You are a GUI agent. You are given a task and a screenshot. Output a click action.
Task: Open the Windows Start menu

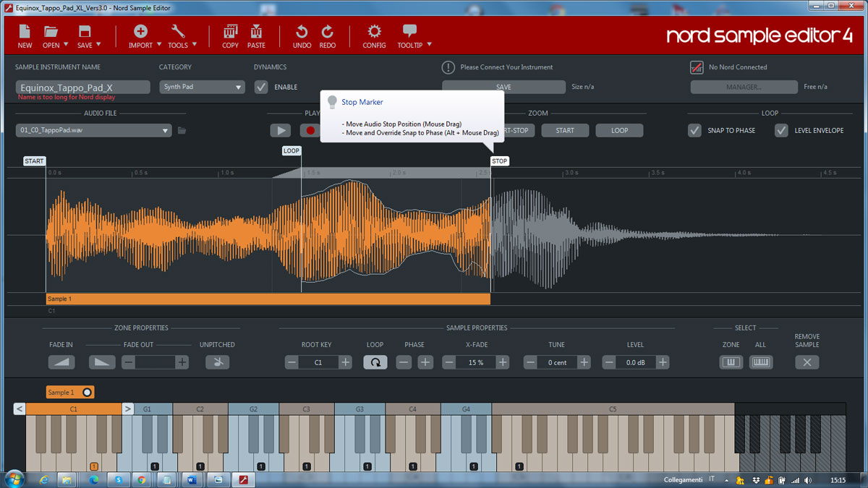coord(14,479)
